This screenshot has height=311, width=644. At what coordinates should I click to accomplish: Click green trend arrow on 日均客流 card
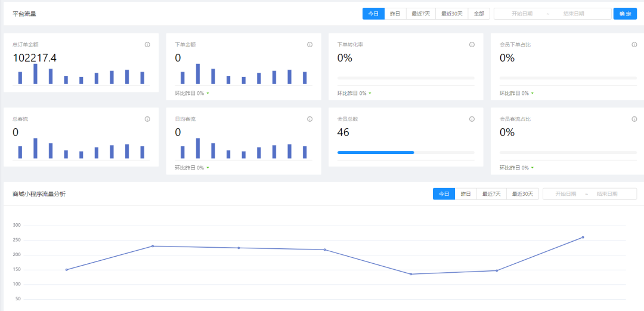pyautogui.click(x=208, y=168)
